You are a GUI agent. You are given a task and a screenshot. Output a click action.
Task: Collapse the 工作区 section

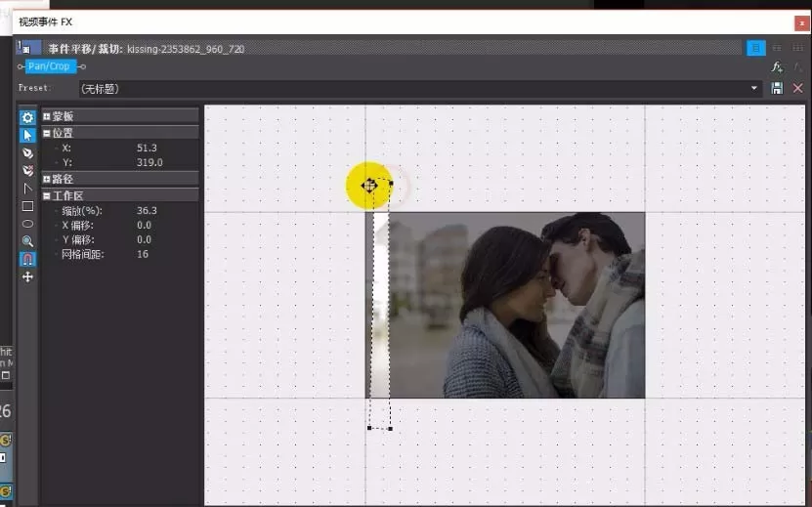coord(47,195)
